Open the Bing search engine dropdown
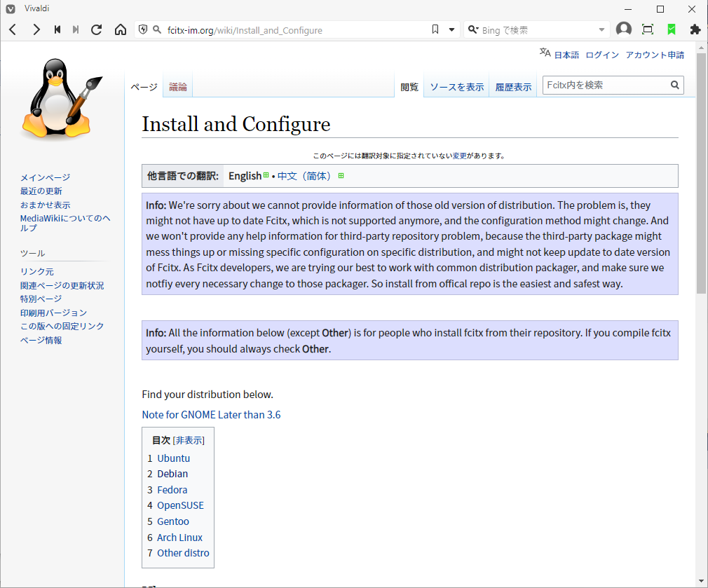This screenshot has width=708, height=588. 473,29
